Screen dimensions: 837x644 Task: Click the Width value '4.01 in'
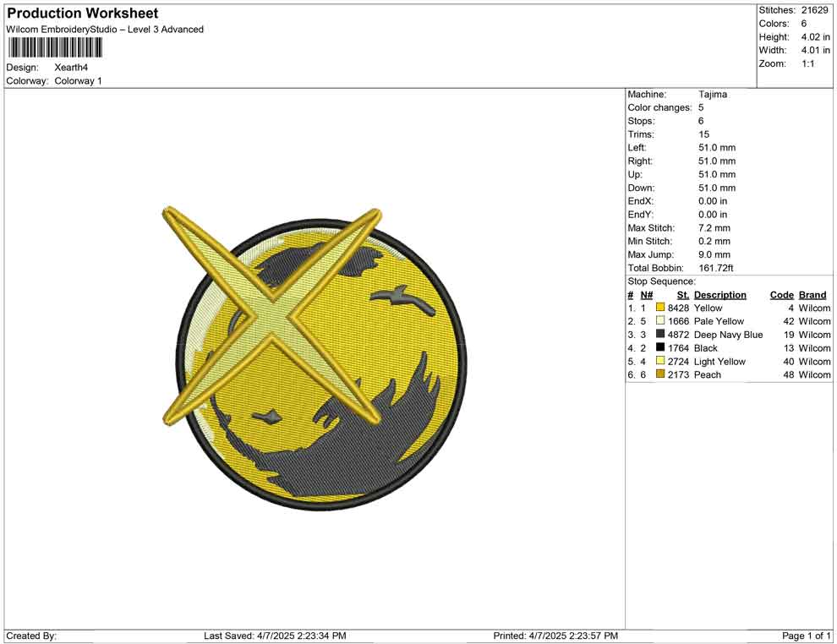(815, 50)
